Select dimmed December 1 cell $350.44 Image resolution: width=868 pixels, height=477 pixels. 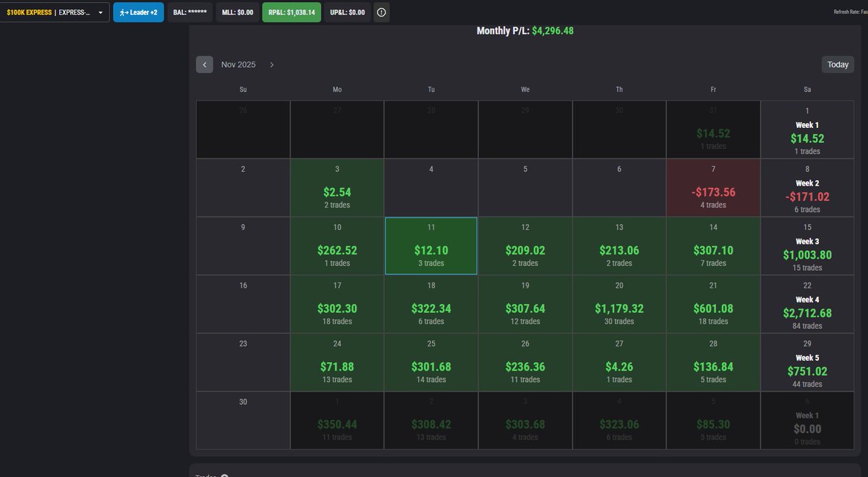[337, 421]
